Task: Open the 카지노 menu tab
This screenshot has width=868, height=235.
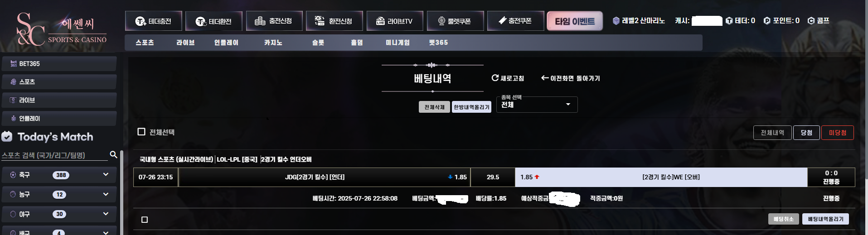Action: 273,43
